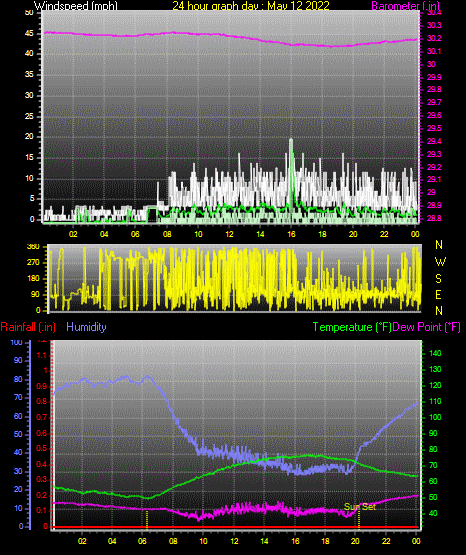Click the 360 wind direction value

(33, 247)
